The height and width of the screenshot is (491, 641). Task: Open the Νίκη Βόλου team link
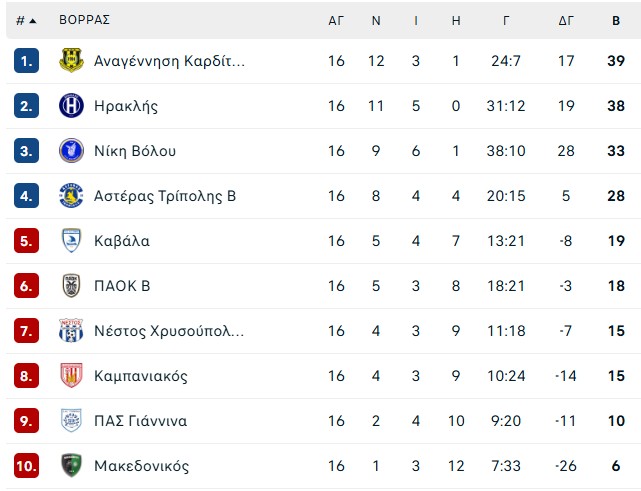134,151
